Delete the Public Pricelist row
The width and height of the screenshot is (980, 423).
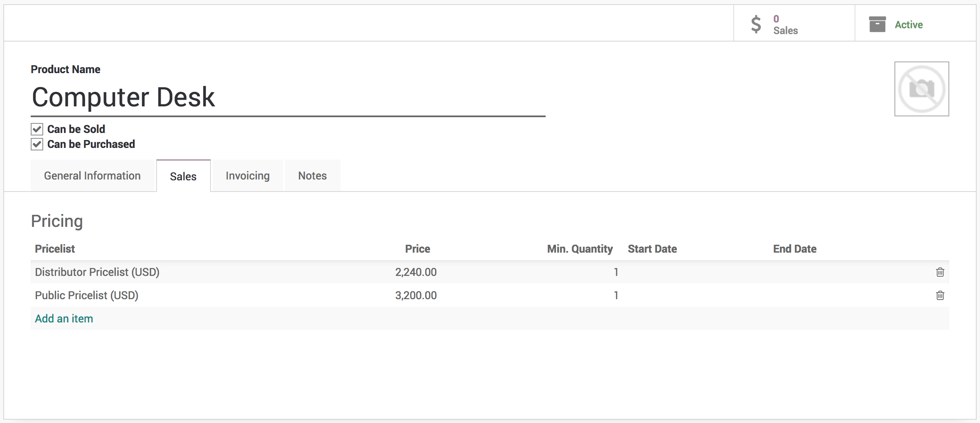pyautogui.click(x=940, y=295)
